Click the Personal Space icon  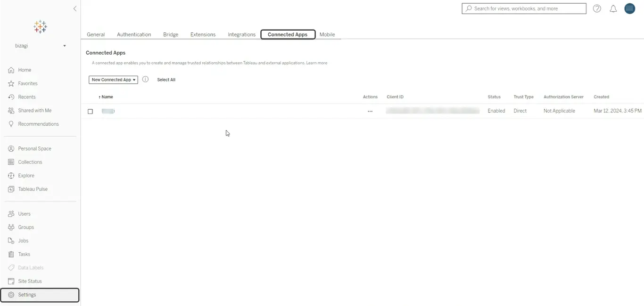[11, 149]
